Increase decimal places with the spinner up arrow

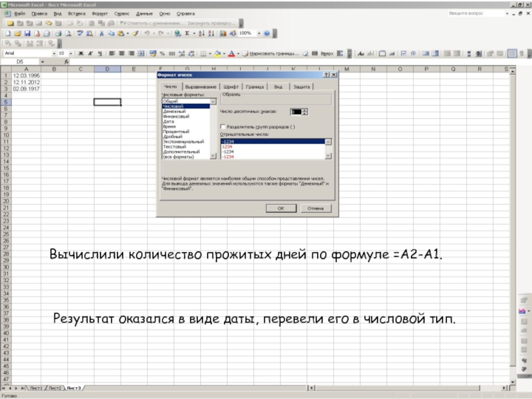305,111
